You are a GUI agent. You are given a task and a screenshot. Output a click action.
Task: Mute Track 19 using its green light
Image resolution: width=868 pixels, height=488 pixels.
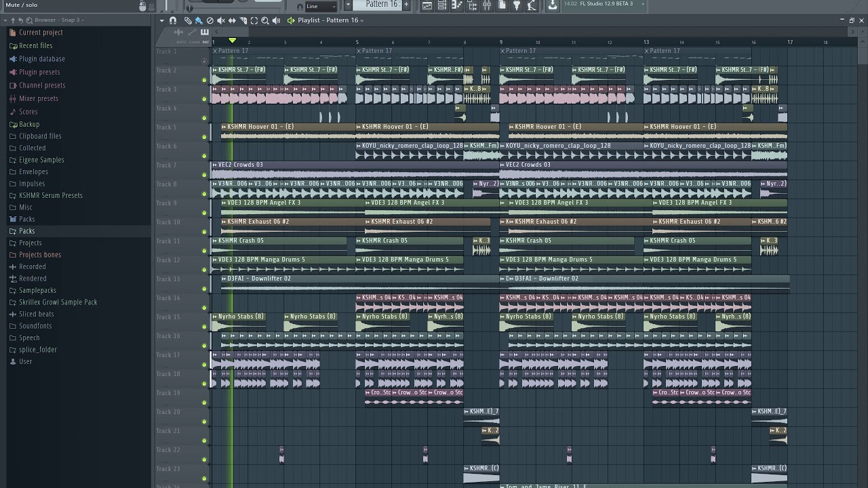(204, 403)
